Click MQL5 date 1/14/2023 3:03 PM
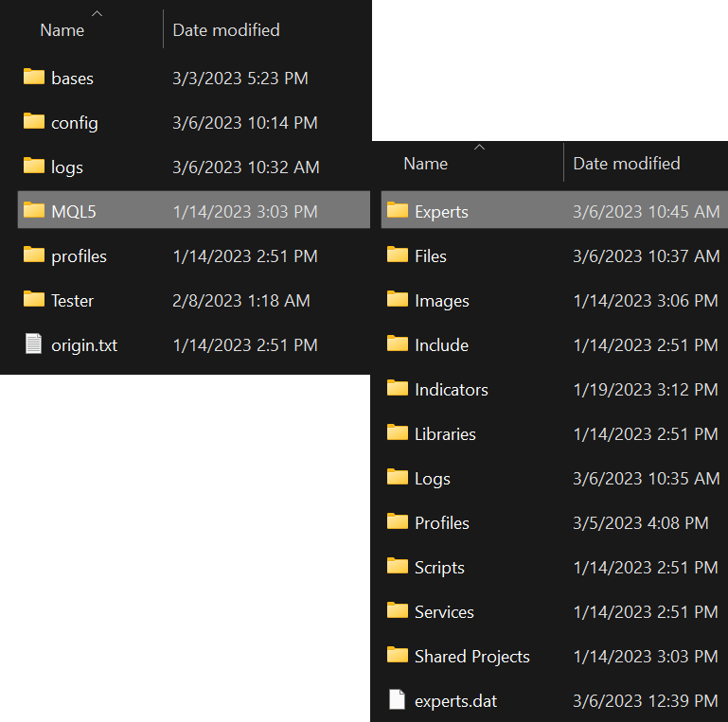The width and height of the screenshot is (728, 722). 245,212
